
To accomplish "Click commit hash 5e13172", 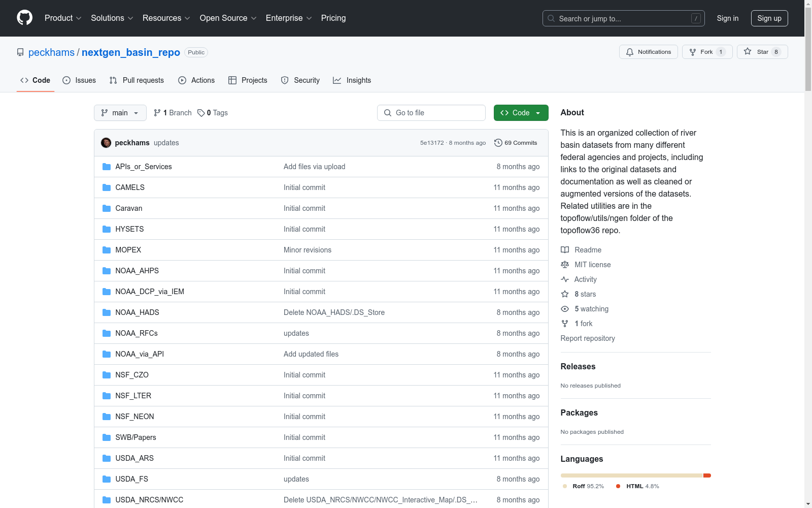I will [432, 143].
